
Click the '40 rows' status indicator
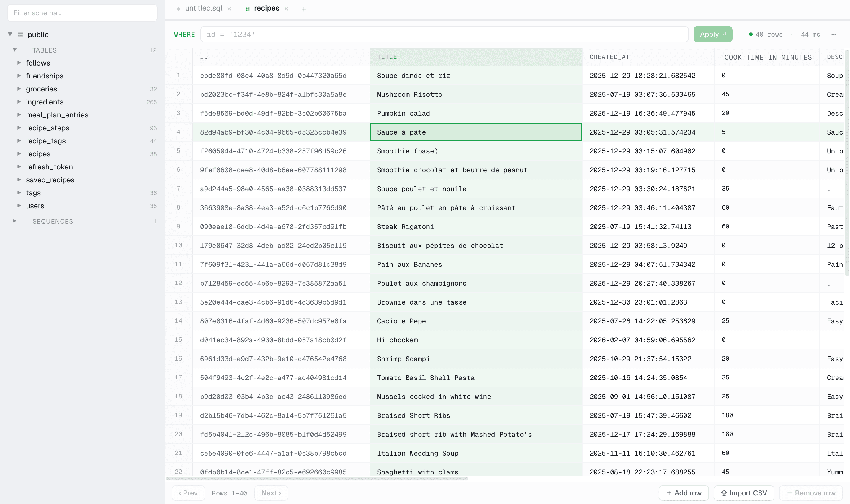pos(765,34)
